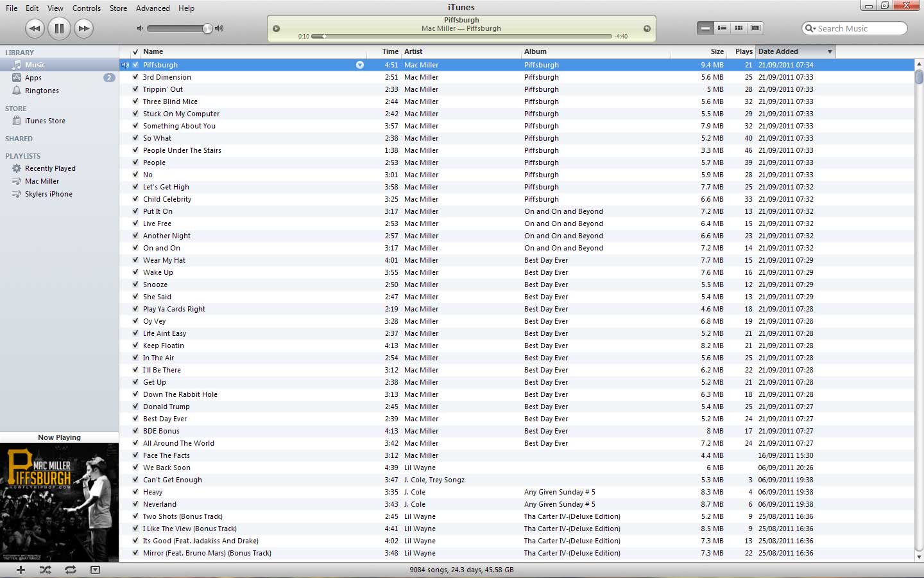The width and height of the screenshot is (924, 578).
Task: Switch to Cover Flow view
Action: coord(755,28)
